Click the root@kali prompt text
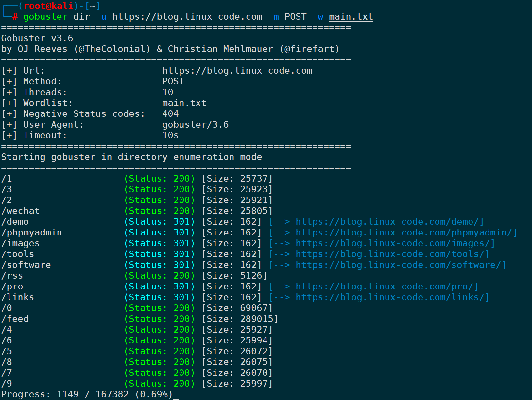532x400 pixels. (49, 6)
